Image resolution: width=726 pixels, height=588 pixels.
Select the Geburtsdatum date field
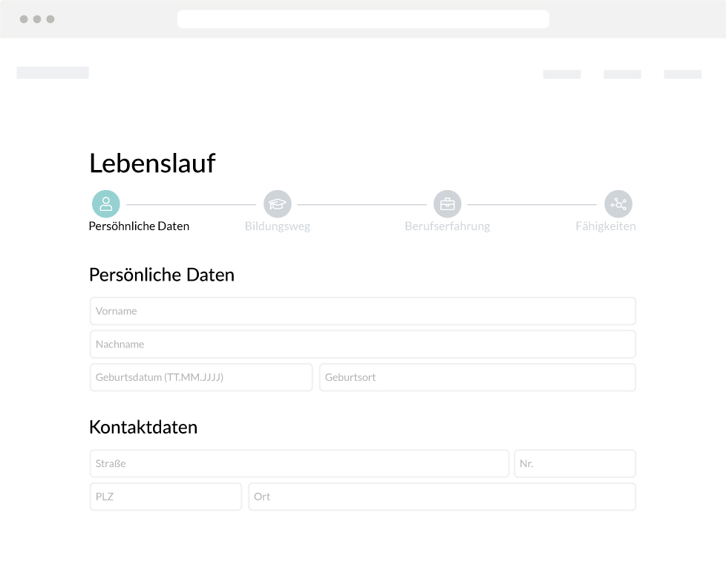pos(201,377)
